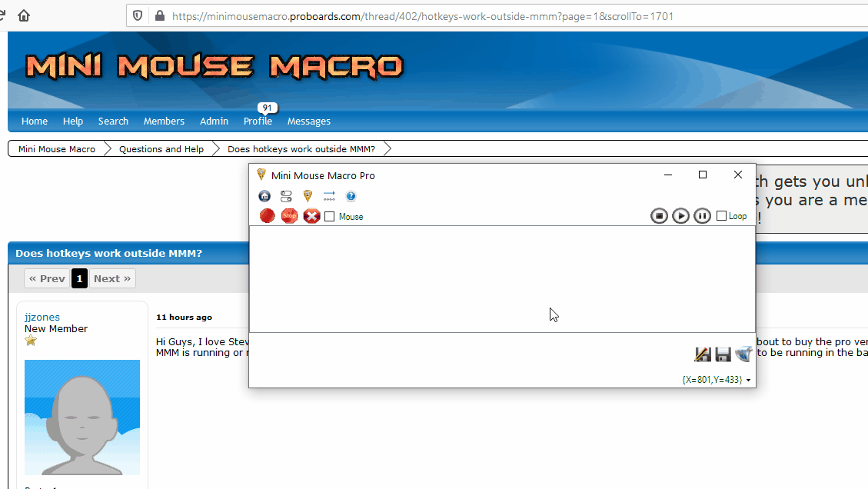Viewport: 868px width, 489px height.
Task: Click the blue help question mark icon
Action: 351,196
